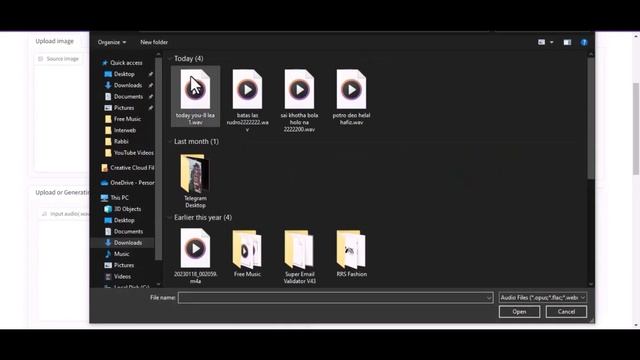Open the File name history dropdown arrow
This screenshot has width=640, height=360.
pos(489,298)
